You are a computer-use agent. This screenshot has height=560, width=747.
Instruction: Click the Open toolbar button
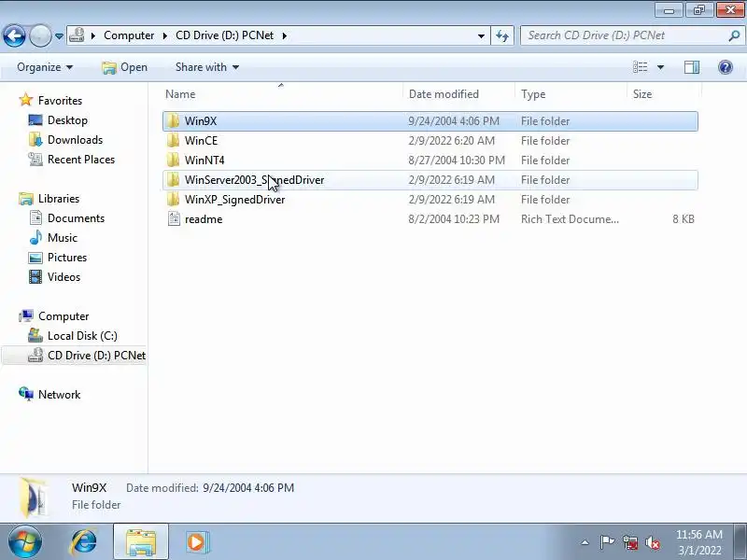(125, 67)
